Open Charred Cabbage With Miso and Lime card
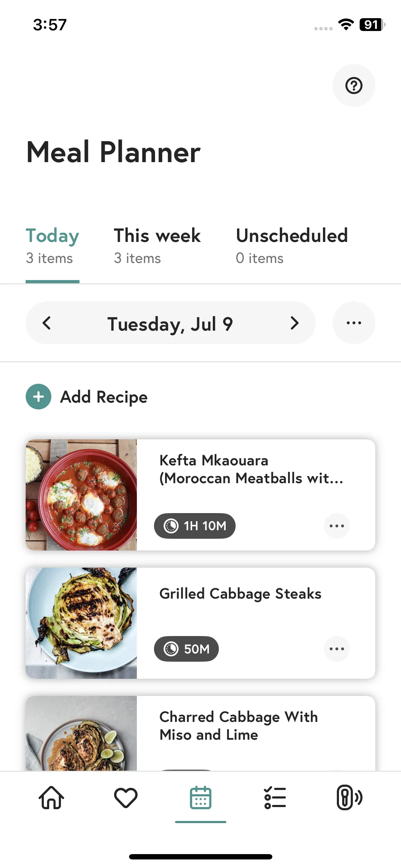401x868 pixels. pyautogui.click(x=200, y=733)
